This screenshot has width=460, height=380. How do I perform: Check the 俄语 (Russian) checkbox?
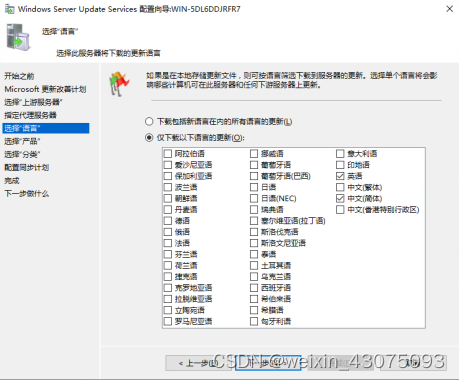tap(168, 232)
